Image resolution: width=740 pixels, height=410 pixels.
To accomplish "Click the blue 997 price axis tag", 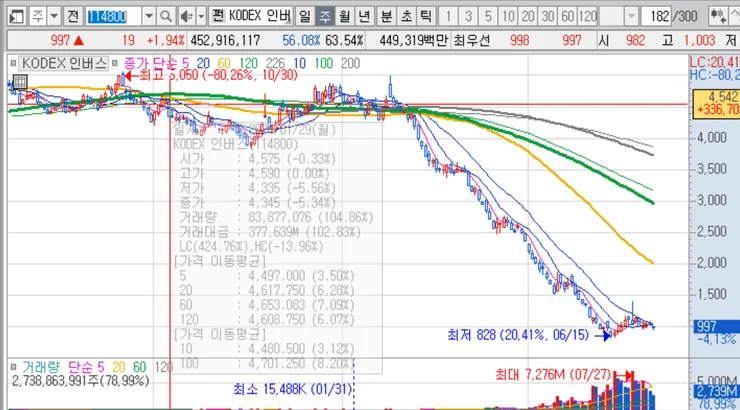I will 715,326.
